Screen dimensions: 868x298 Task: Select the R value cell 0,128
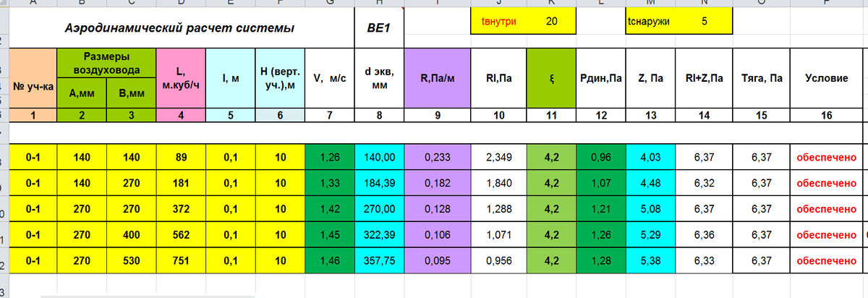pyautogui.click(x=439, y=209)
